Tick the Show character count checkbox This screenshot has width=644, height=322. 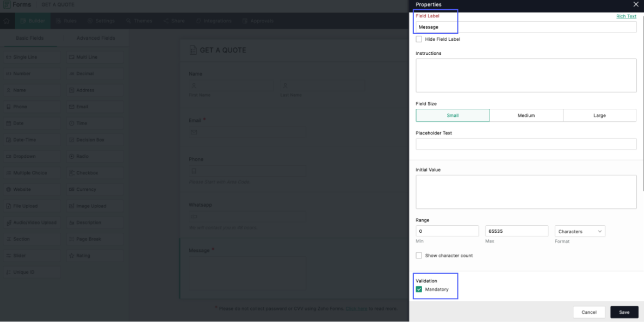tap(419, 256)
